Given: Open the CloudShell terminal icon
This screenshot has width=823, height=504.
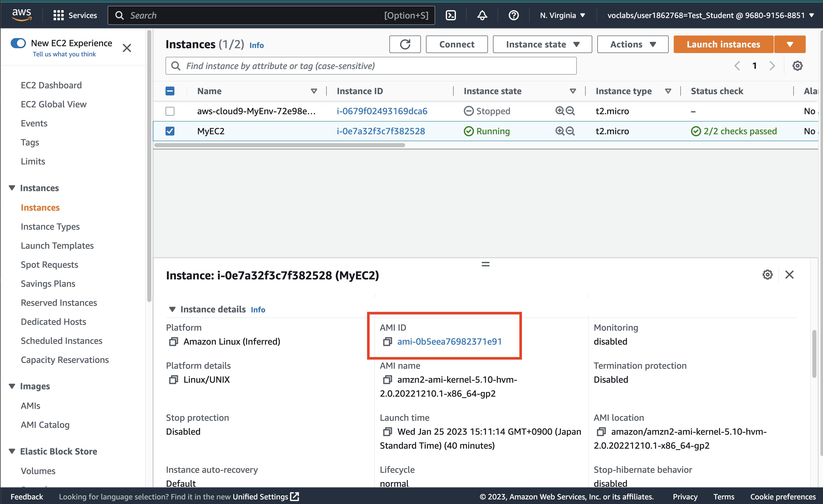Looking at the screenshot, I should tap(451, 15).
